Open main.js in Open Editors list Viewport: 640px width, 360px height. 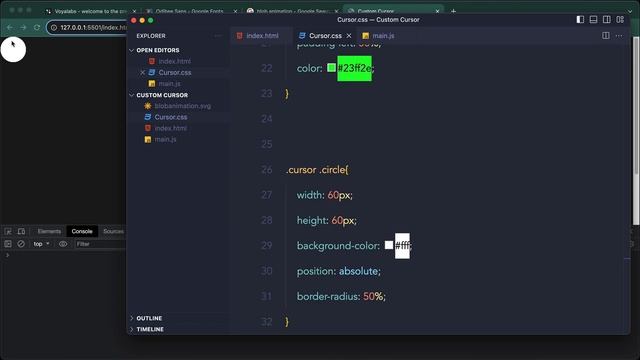[x=169, y=84]
